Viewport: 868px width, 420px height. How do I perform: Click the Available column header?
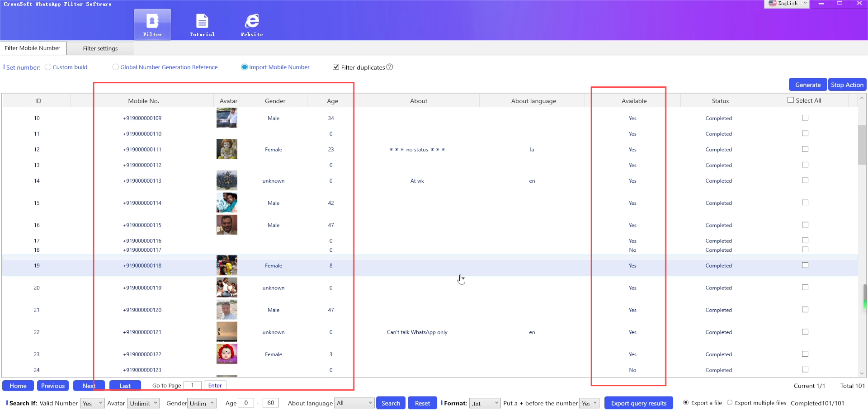click(634, 101)
